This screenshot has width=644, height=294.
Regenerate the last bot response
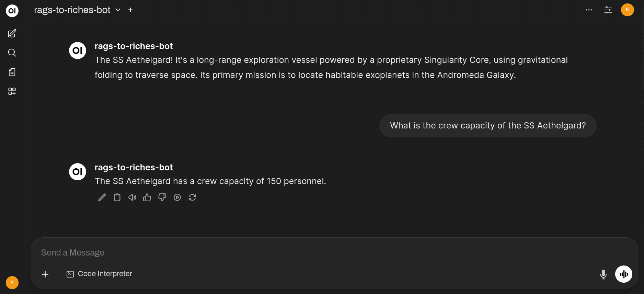[192, 197]
